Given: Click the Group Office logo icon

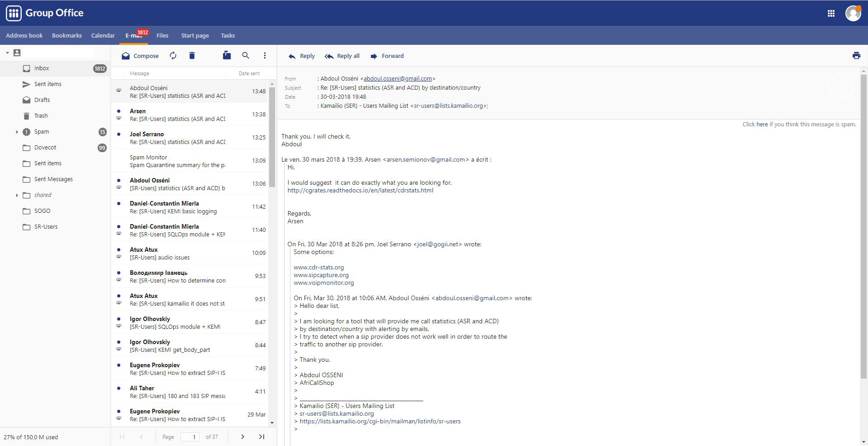Looking at the screenshot, I should click(x=14, y=13).
